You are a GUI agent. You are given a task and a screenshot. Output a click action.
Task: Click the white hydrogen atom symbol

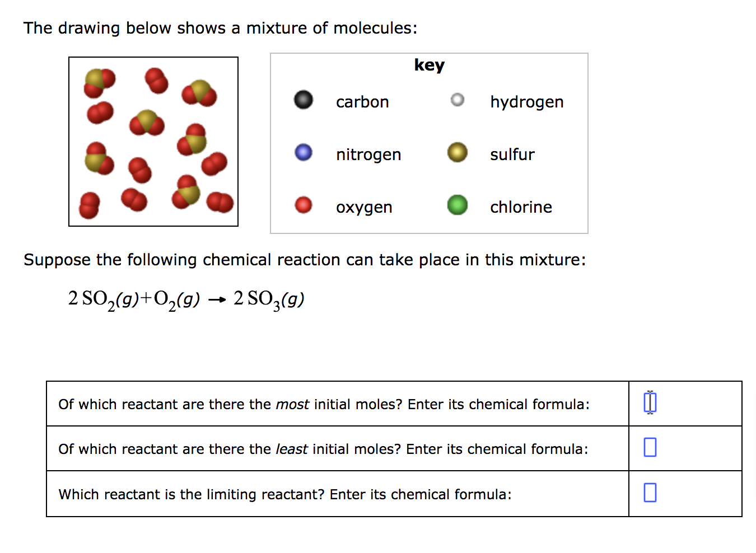point(458,99)
